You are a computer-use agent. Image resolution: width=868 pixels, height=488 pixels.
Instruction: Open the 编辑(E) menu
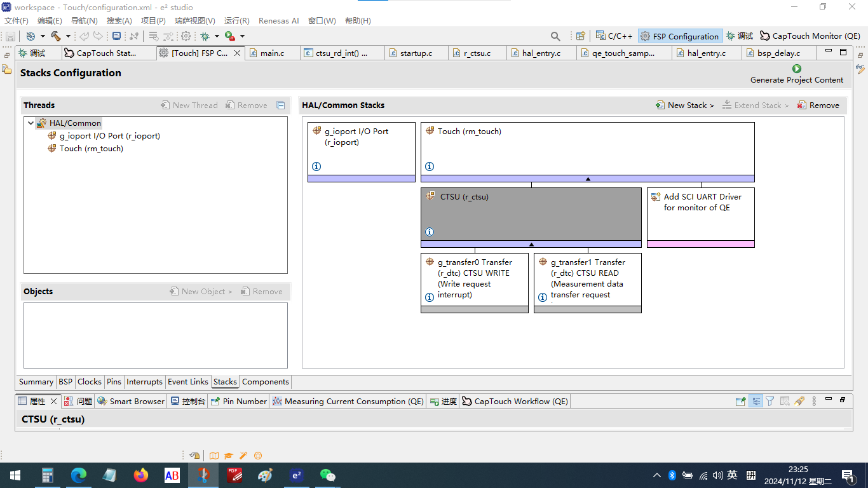coord(50,20)
